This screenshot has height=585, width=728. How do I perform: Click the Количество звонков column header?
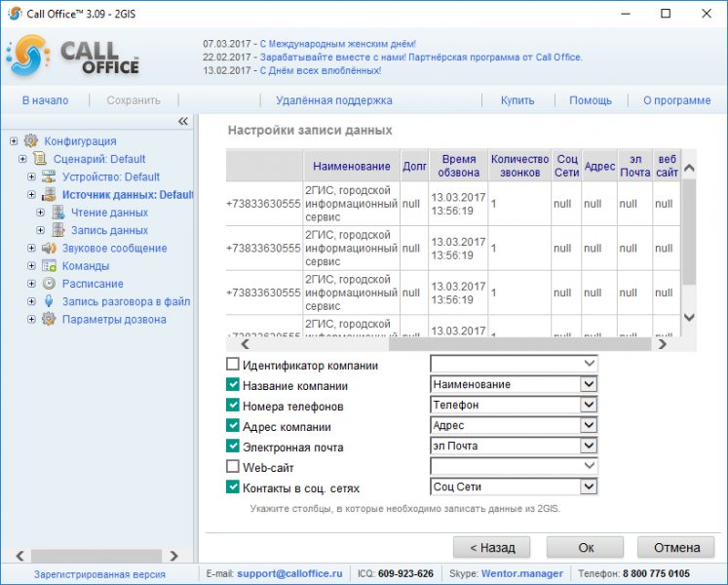tap(519, 166)
